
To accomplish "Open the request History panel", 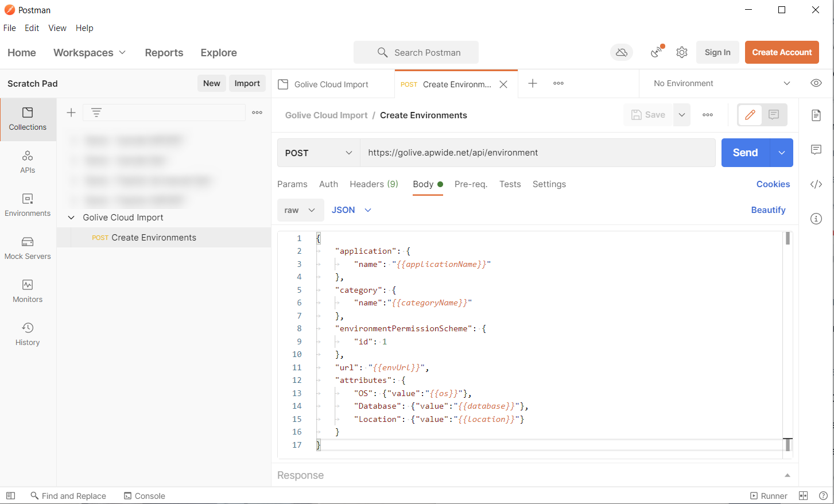I will click(x=28, y=334).
